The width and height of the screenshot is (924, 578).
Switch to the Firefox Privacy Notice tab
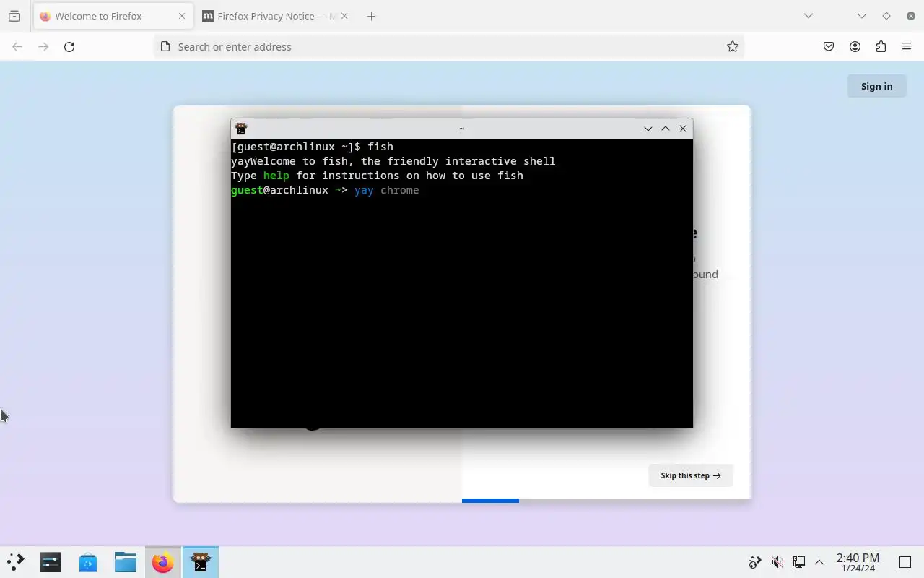point(275,16)
